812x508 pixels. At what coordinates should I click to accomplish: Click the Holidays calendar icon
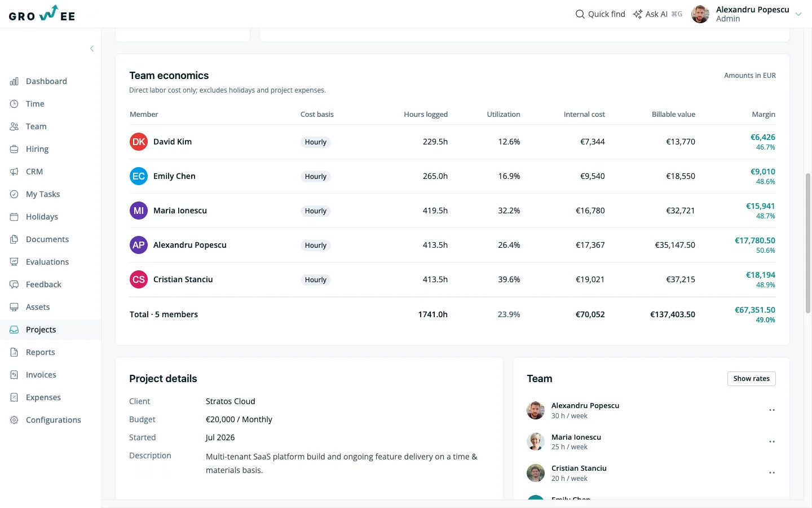14,217
